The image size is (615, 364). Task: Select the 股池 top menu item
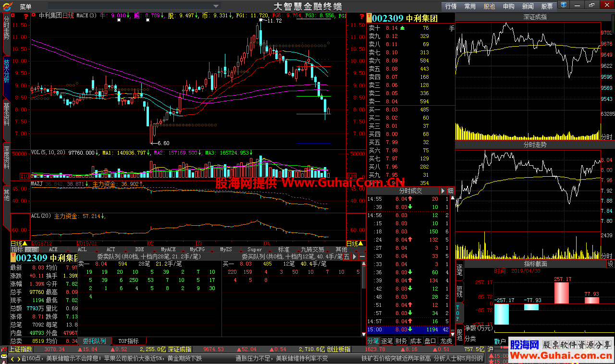[489, 6]
